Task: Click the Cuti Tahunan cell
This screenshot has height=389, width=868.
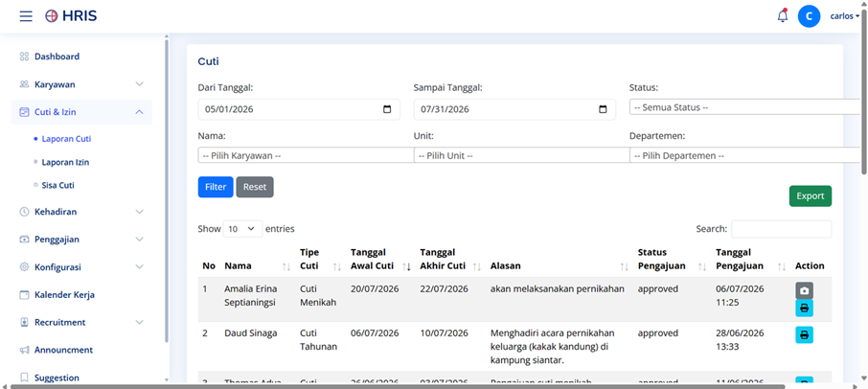Action: click(318, 340)
